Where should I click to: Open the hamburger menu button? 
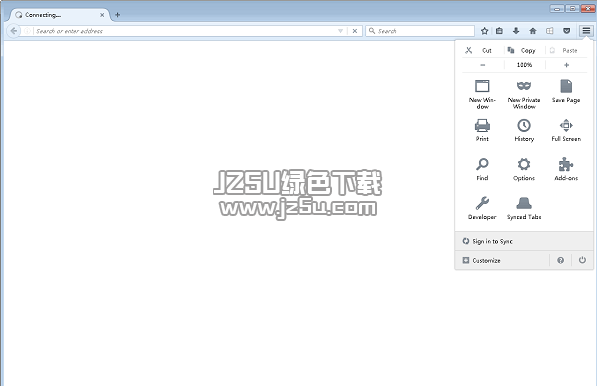click(586, 31)
